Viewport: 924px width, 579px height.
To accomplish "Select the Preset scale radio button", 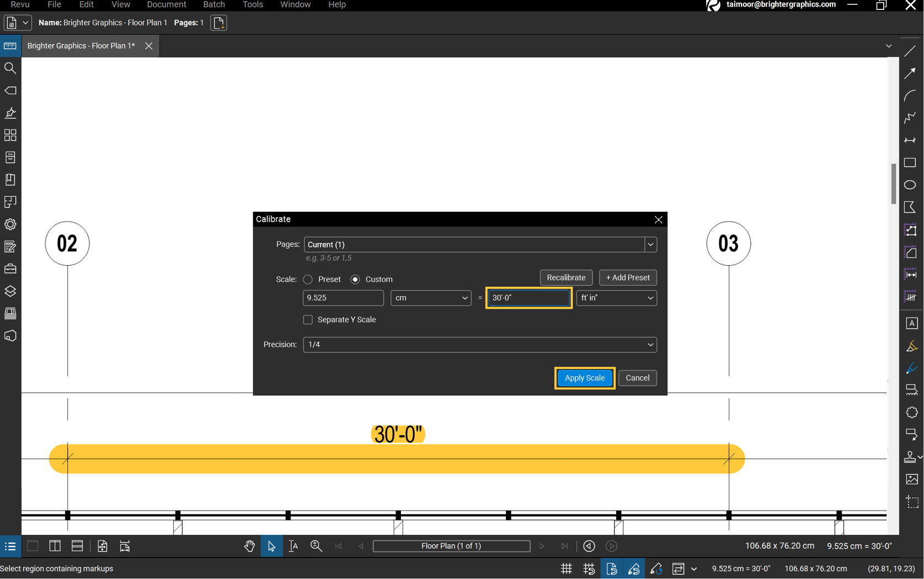I will pyautogui.click(x=308, y=279).
